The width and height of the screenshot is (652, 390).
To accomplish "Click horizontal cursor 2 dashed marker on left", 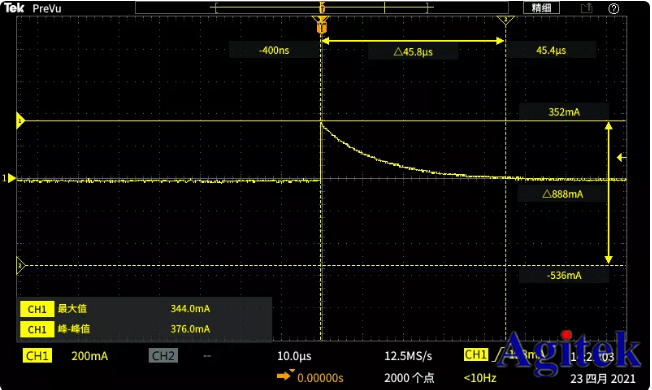I will tap(20, 265).
